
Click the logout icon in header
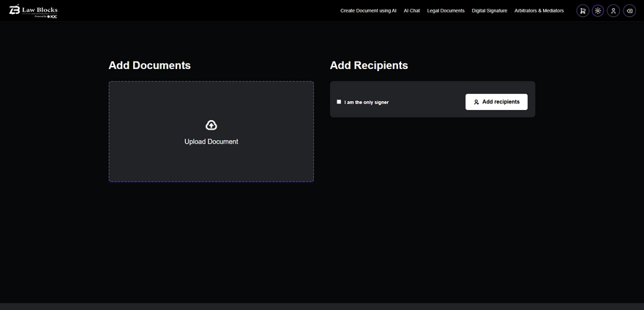[629, 11]
